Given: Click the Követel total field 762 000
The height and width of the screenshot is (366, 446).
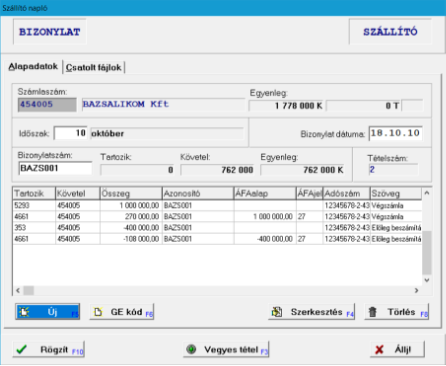Looking at the screenshot, I should (217, 170).
